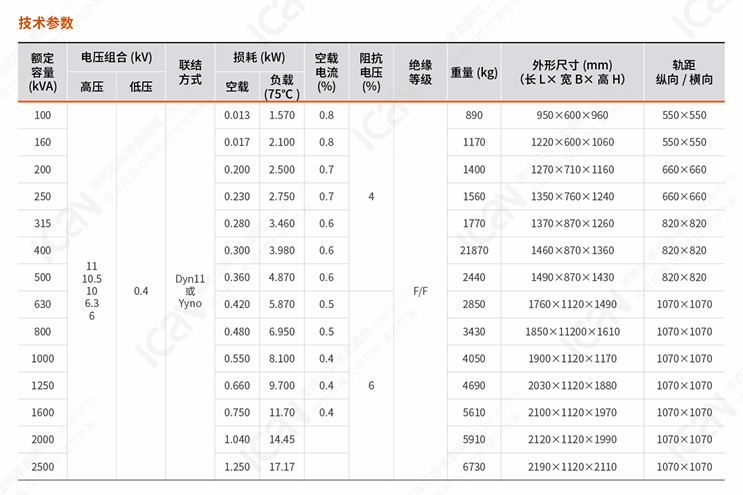Select the 阻抗电压 (%) column header

pyautogui.click(x=371, y=72)
